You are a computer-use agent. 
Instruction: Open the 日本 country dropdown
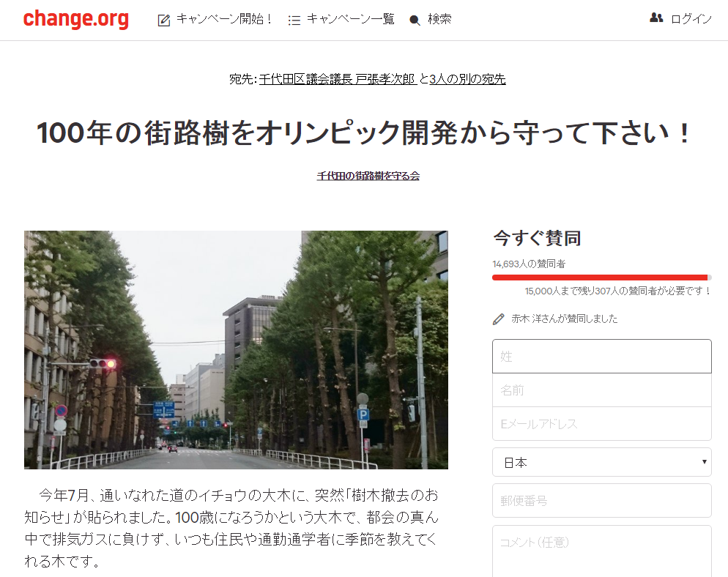601,462
